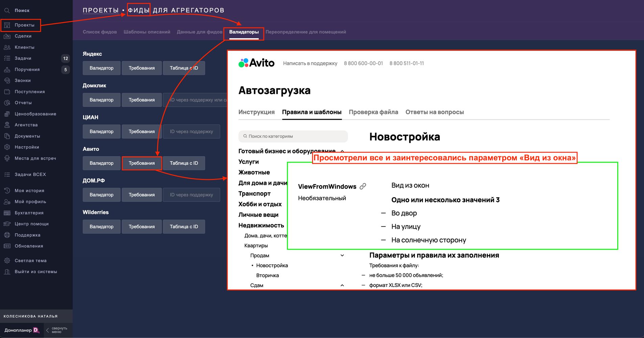Screen dimensions: 644x338
Task: Open the Обновления sidebar icon
Action: click(7, 246)
